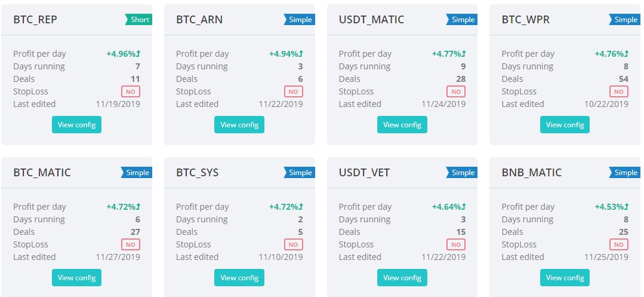644x297 pixels.
Task: Click the StopLoss NO badge on BNB_MATIC
Action: [x=619, y=244]
